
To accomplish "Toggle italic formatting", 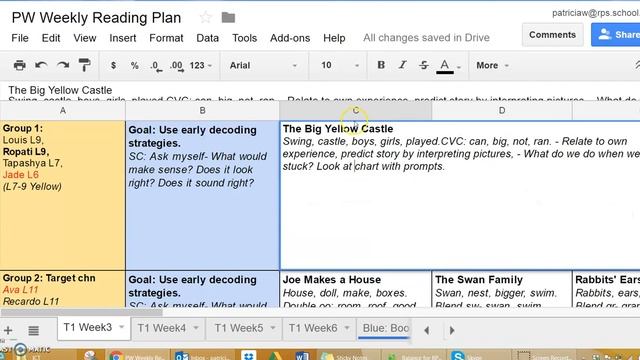I will 402,65.
